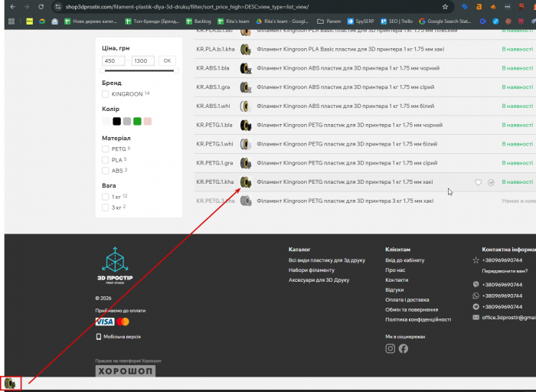
Task: Select the white color swatch
Action: click(106, 121)
